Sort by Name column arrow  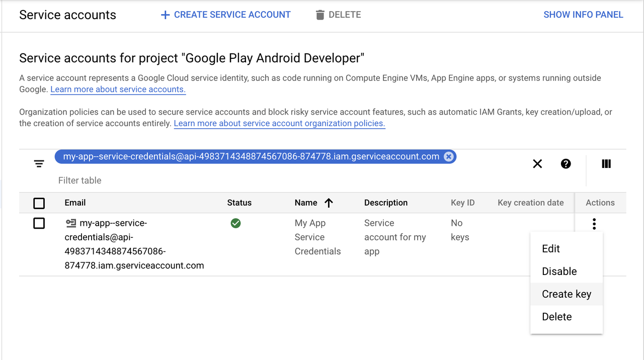tap(329, 203)
